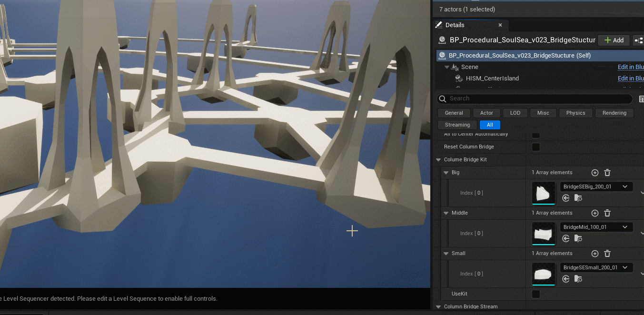Filter properties by Physics
This screenshot has width=644, height=315.
576,113
